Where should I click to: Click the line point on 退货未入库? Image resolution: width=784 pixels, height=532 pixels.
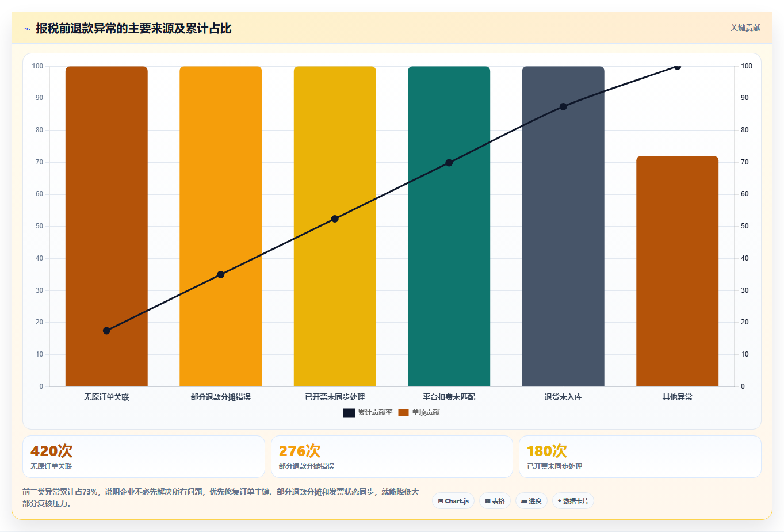(563, 107)
